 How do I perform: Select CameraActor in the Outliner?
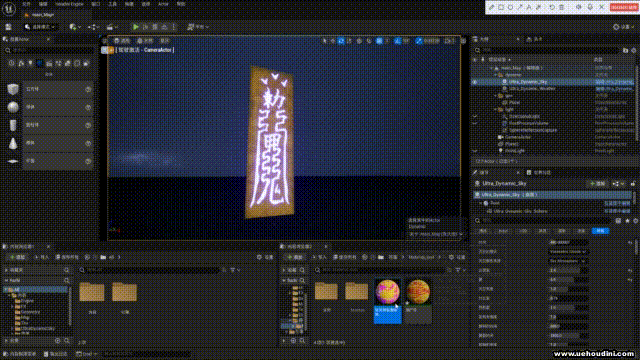(518, 137)
